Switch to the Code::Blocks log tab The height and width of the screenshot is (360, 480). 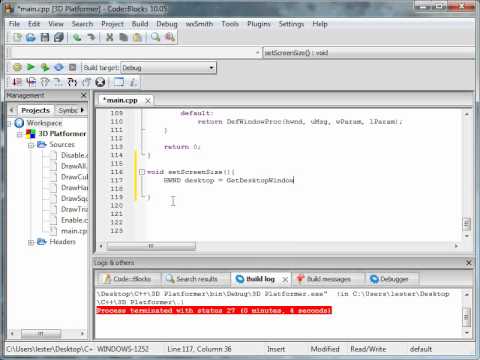pos(129,279)
